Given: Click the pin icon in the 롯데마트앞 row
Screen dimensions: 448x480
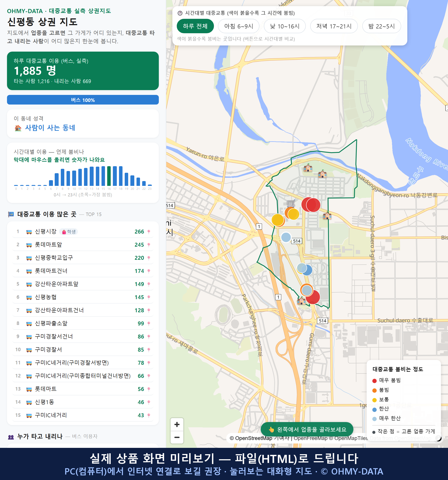Looking at the screenshot, I should point(149,245).
